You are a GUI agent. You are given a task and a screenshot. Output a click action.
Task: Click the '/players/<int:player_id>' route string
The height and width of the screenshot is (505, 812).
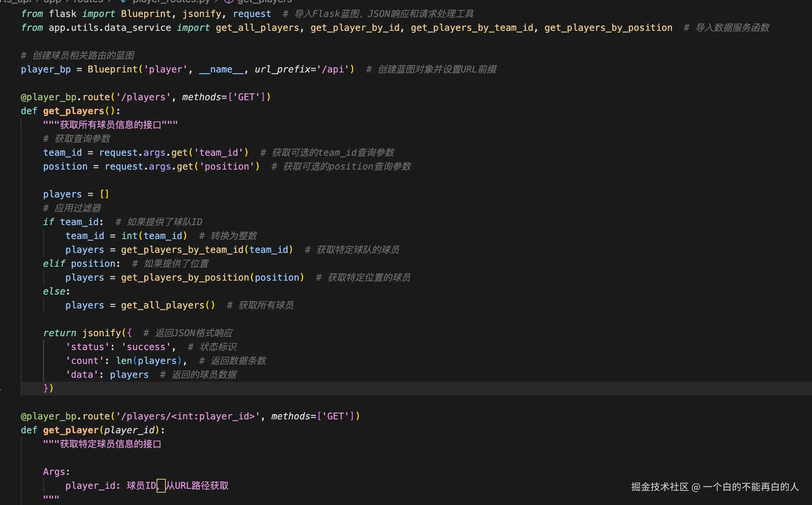(x=188, y=416)
